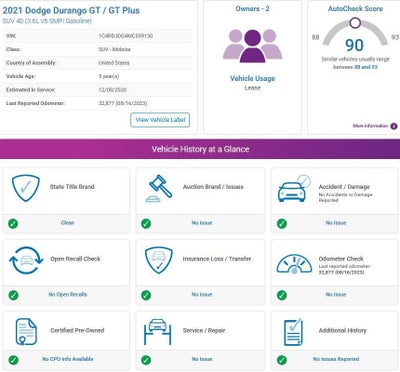Image resolution: width=400 pixels, height=372 pixels.
Task: Click the Additional History checklist icon
Action: (293, 332)
